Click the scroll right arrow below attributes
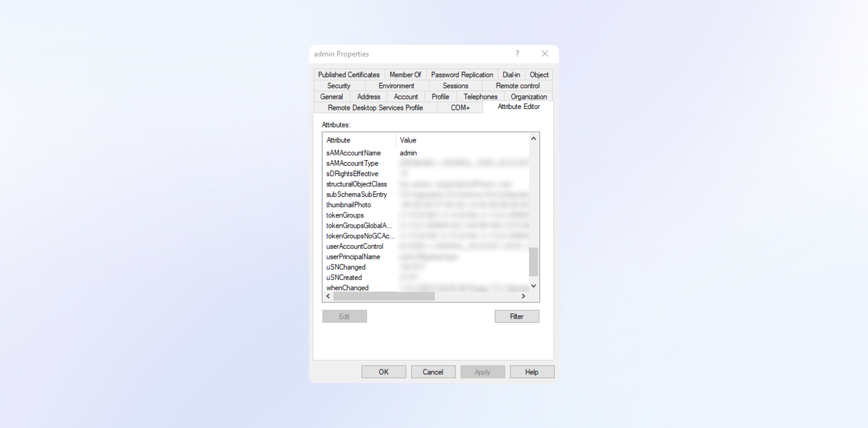The image size is (868, 428). (523, 296)
